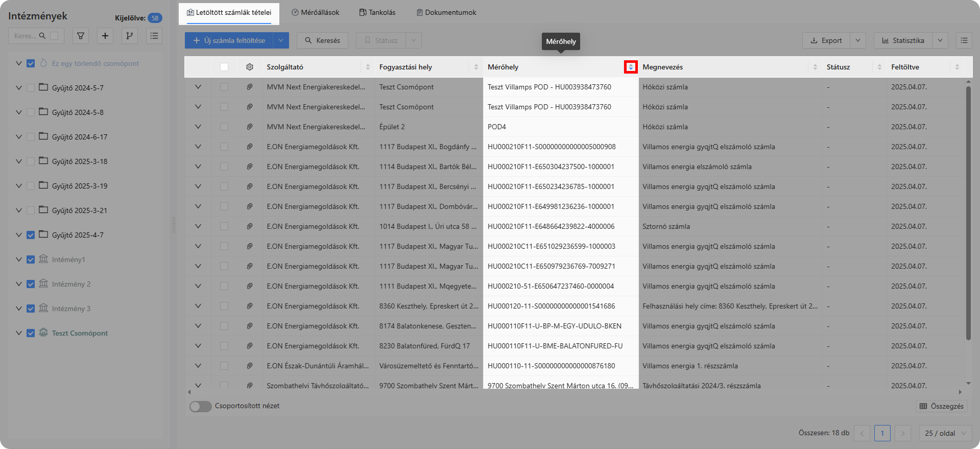Sort the Mérőhely column using sort arrows
980x449 pixels.
pos(631,67)
